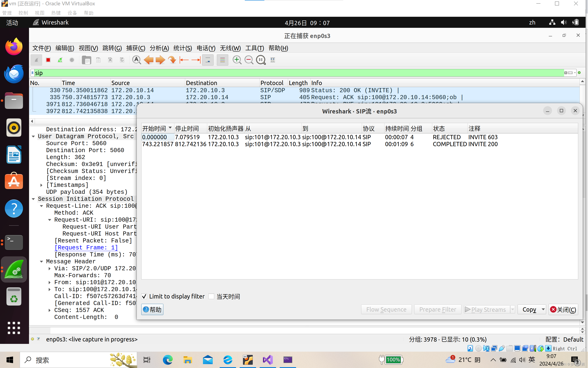Viewport: 588px width, 368px height.
Task: Open the Copy button dropdown arrow
Action: pos(543,309)
